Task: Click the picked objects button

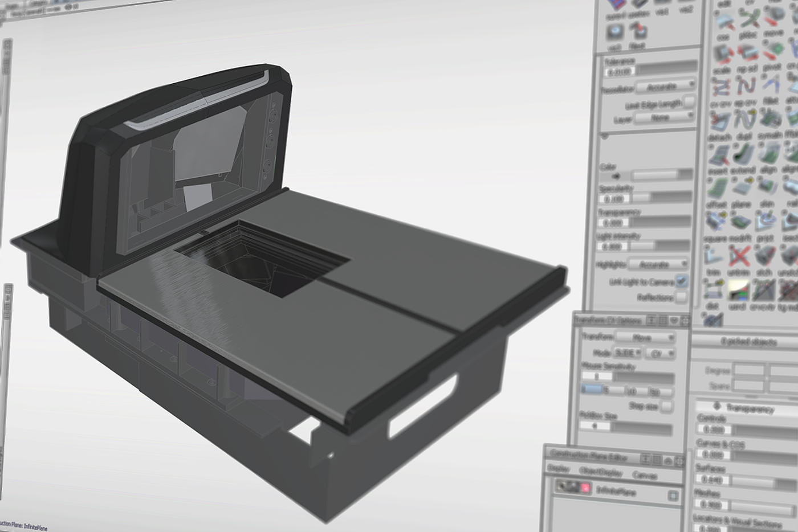Action: click(x=748, y=342)
